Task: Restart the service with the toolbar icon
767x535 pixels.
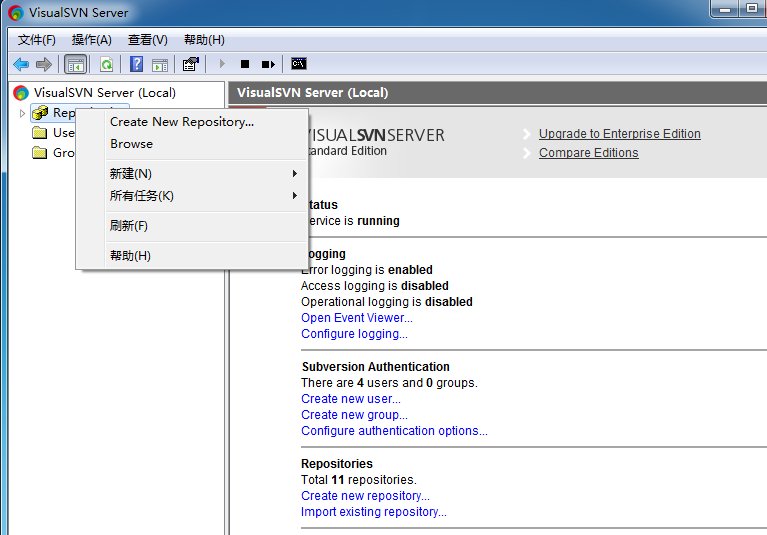Action: 268,64
